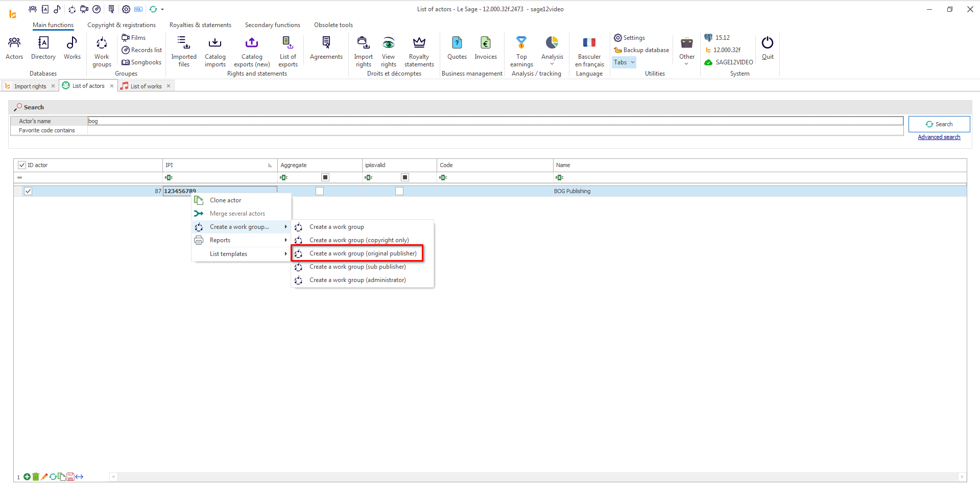Open Catalog imports icon
Screen dimensions: 980x491
(x=215, y=43)
